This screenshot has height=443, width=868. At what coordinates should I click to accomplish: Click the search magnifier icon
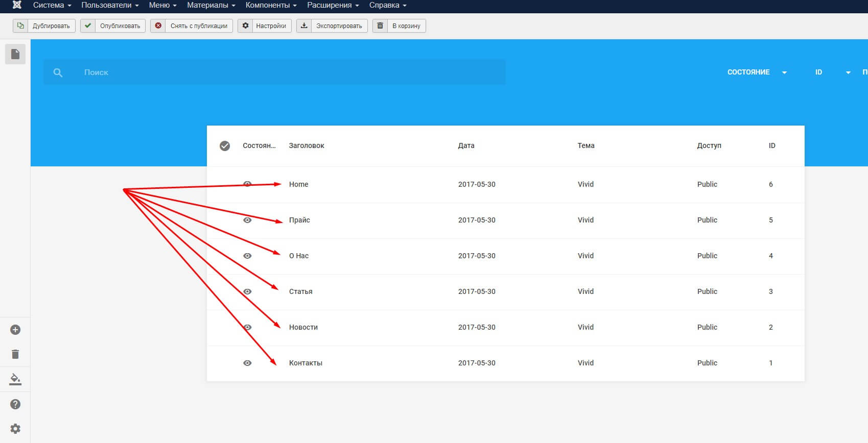point(58,72)
